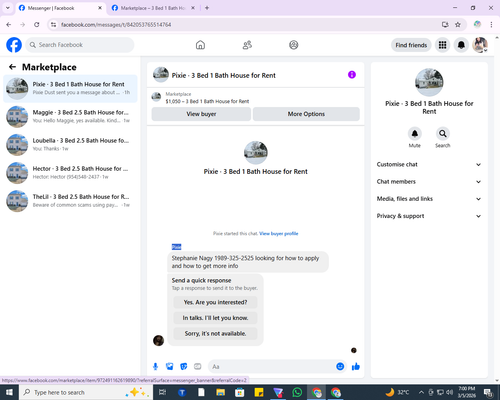
Task: Open the View buyer profile link
Action: [279, 234]
